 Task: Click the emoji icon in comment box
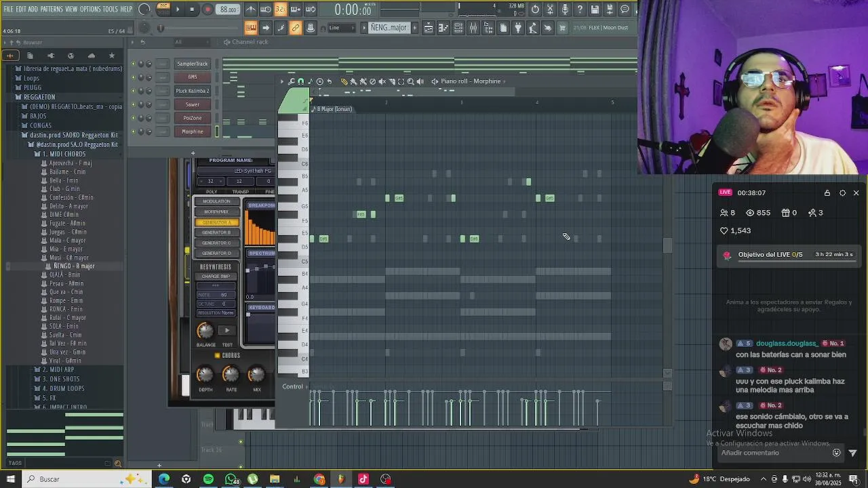point(837,453)
